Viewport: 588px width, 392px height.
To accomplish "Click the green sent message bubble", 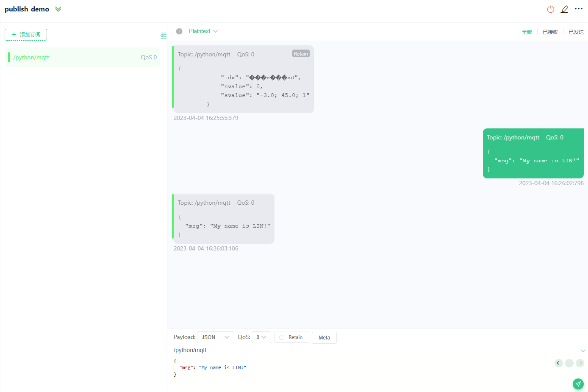I will pyautogui.click(x=533, y=153).
